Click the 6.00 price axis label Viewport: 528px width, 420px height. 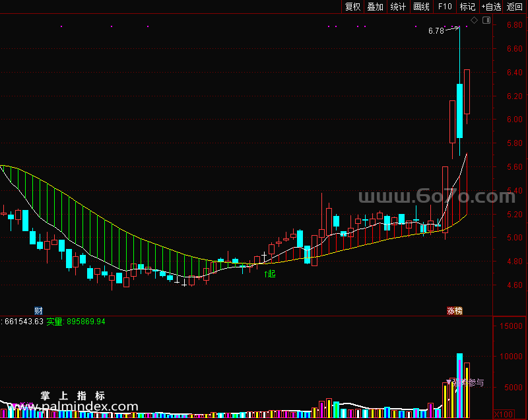(x=515, y=120)
